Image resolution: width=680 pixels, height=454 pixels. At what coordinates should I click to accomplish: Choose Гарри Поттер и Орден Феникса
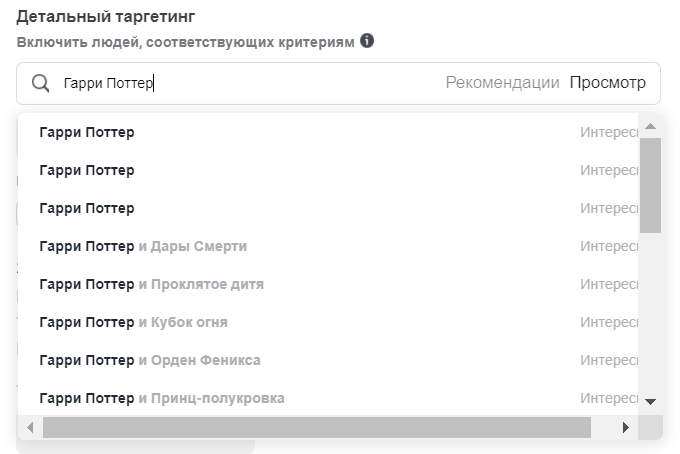click(327, 360)
